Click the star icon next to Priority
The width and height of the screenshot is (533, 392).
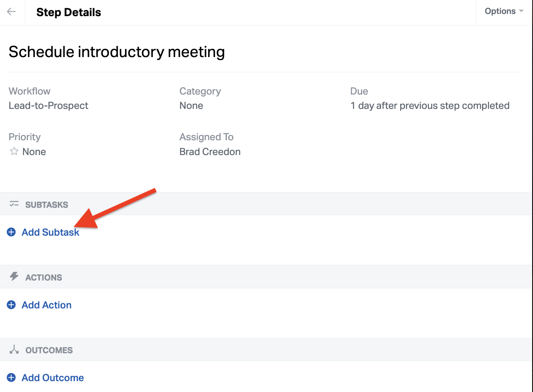point(14,152)
